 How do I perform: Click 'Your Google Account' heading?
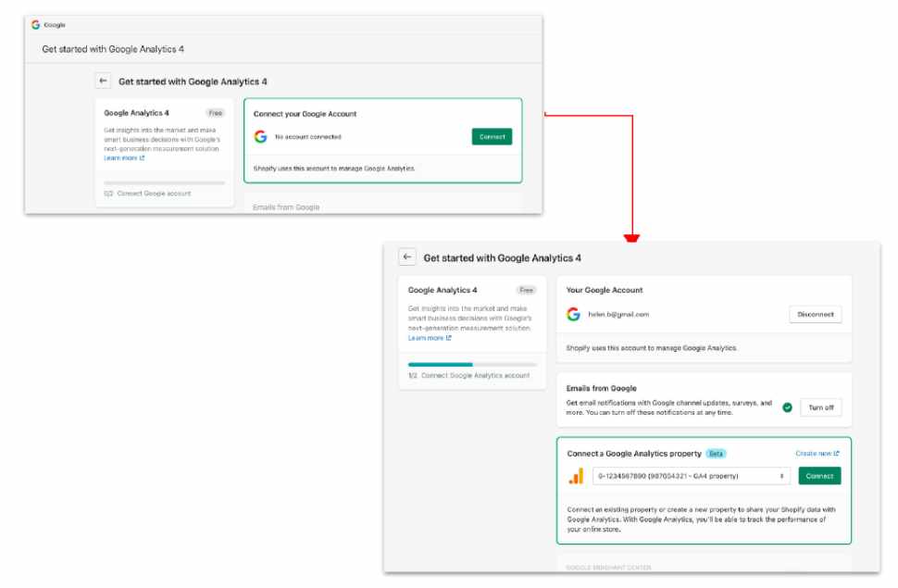pyautogui.click(x=605, y=290)
